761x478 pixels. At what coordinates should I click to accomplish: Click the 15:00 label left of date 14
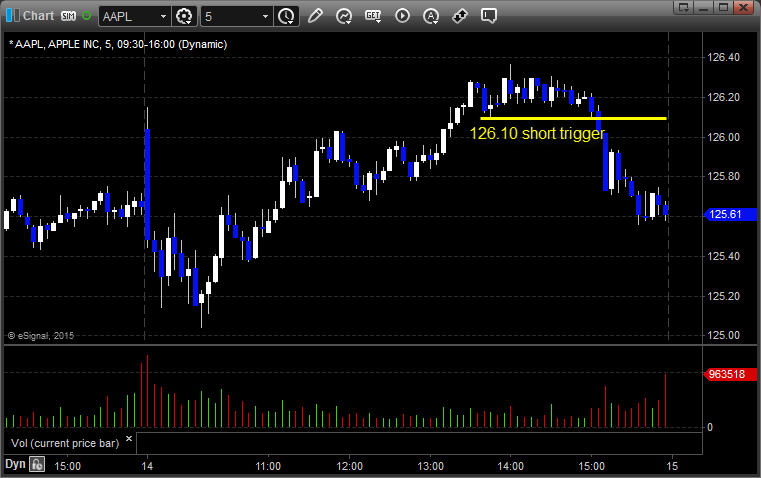point(67,466)
